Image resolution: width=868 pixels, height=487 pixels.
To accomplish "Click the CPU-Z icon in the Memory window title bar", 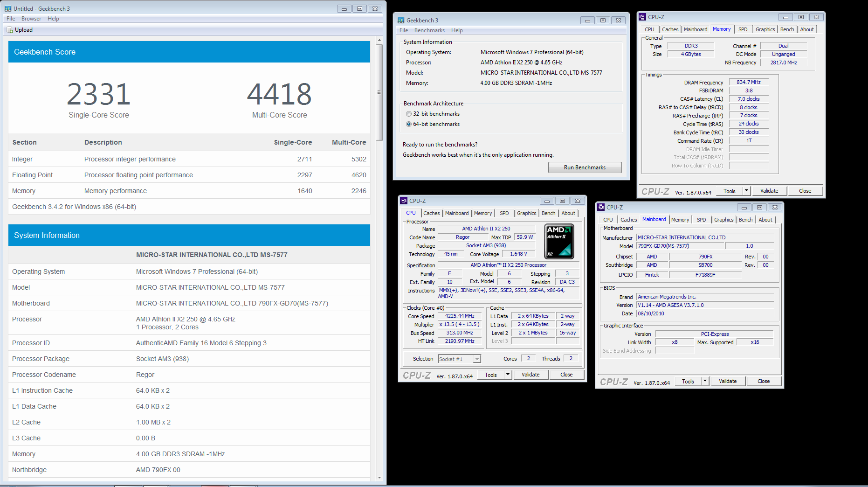I will pos(642,17).
